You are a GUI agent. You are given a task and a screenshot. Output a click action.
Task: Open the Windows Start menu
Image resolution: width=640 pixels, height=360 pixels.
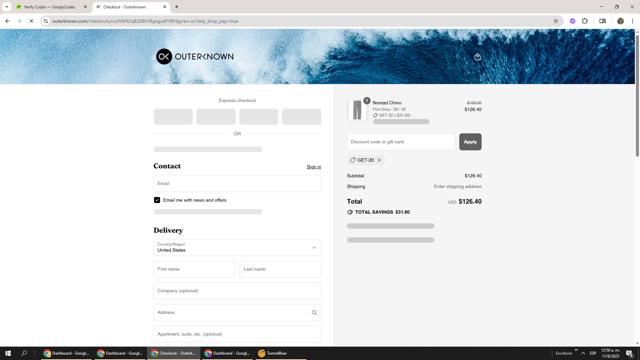(x=8, y=353)
